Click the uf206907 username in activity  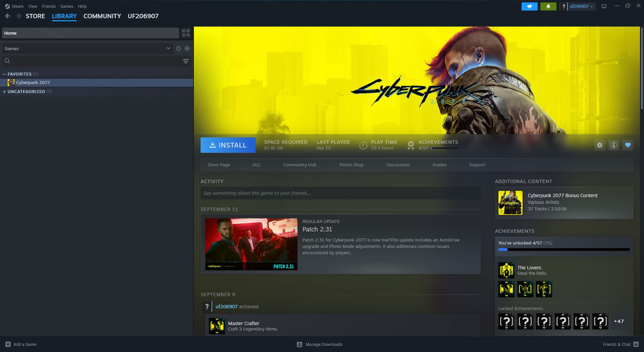[x=226, y=307]
